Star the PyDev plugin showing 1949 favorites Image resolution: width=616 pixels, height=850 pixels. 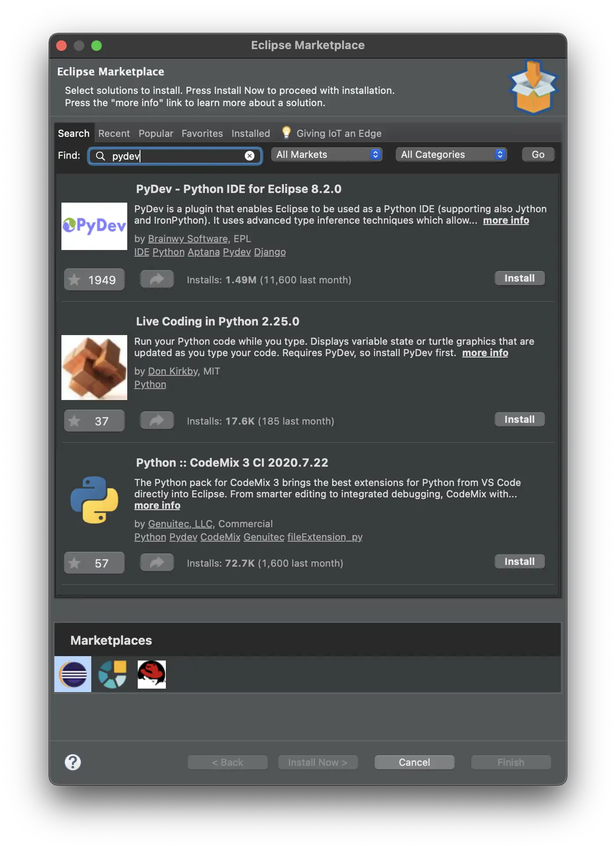click(94, 280)
